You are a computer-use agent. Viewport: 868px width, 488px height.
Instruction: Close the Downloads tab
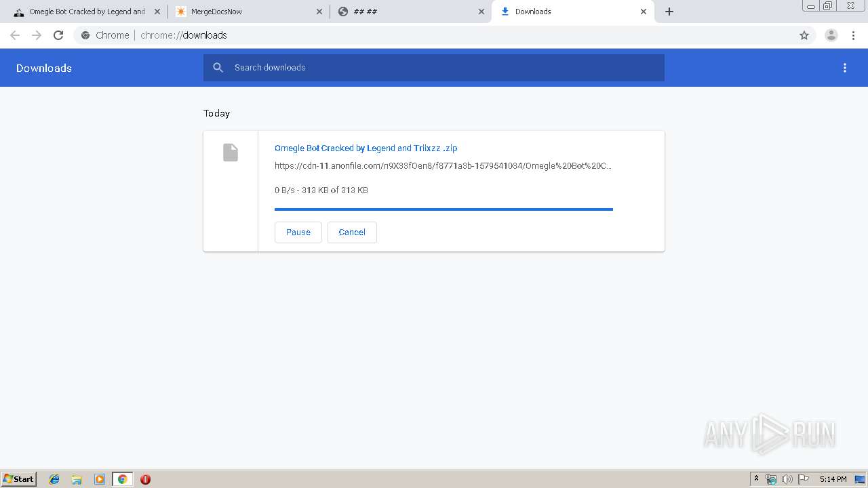[x=644, y=12]
